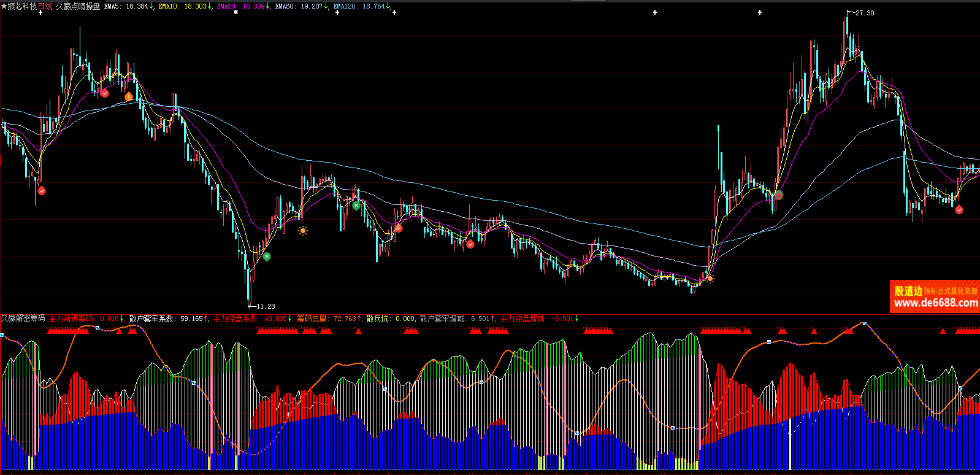Click the red check marker at far right

pyautogui.click(x=959, y=210)
